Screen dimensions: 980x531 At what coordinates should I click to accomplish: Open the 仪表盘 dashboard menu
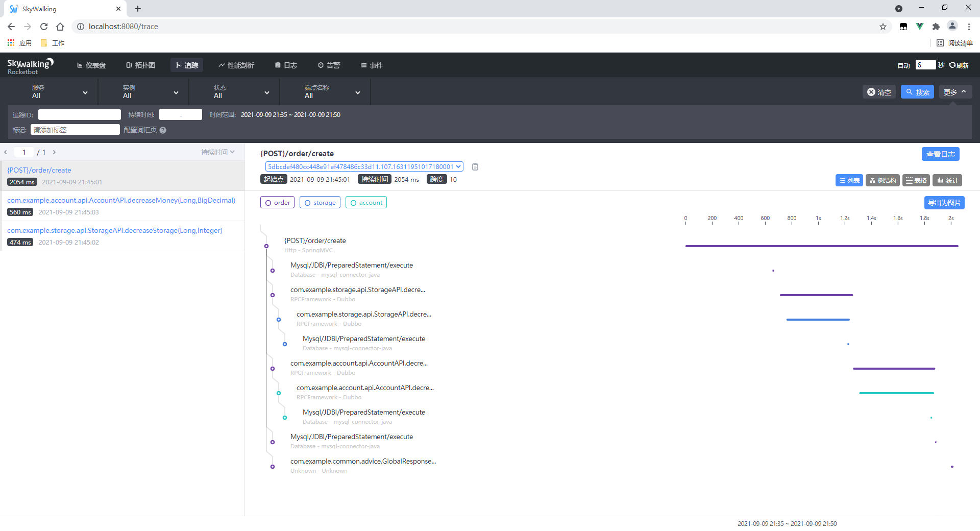tap(91, 65)
